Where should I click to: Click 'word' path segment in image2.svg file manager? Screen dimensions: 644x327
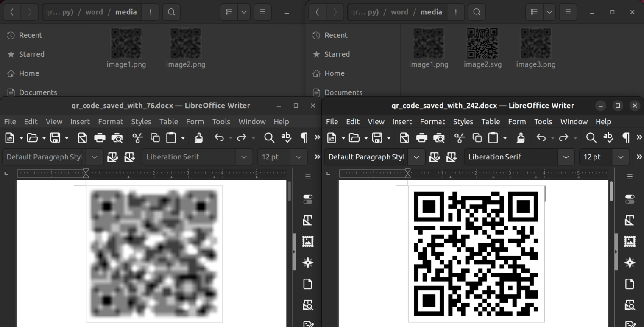click(399, 12)
